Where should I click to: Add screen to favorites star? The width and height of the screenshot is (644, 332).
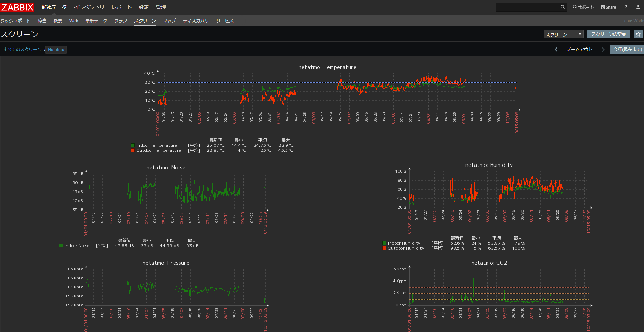[x=638, y=34]
